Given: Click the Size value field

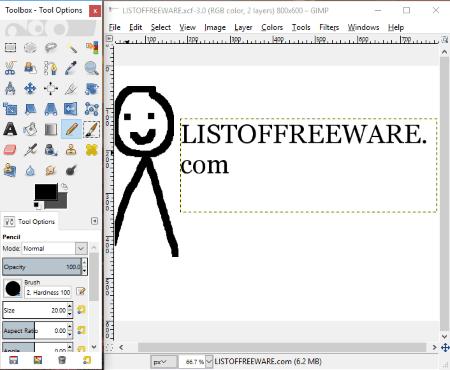Looking at the screenshot, I should click(35, 310).
